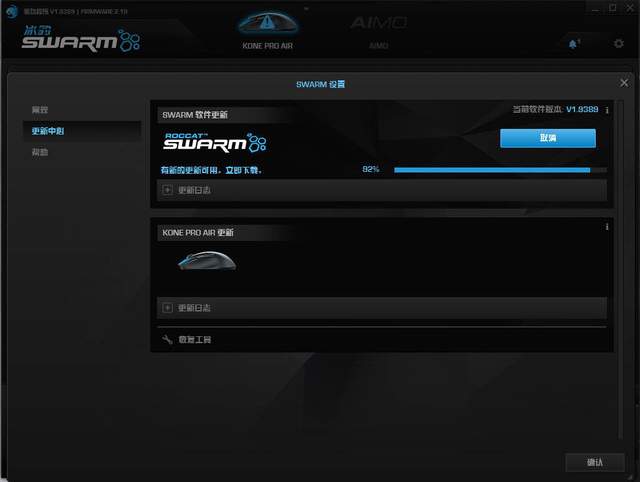Open the info icon in KONE PRO AIR update
Viewport: 640px width, 482px height.
[607, 227]
